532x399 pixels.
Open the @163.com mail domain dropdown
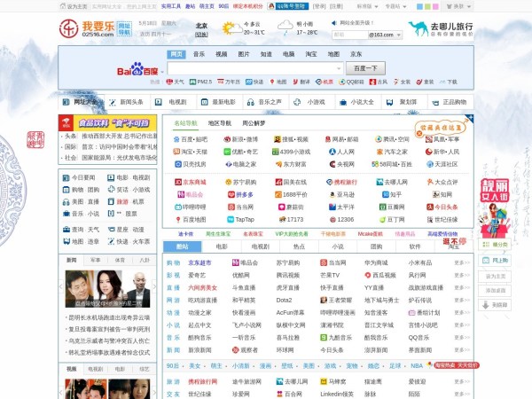[385, 35]
